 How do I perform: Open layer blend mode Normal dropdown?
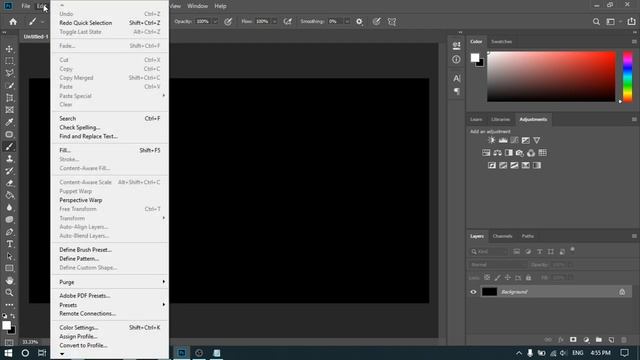(498, 264)
